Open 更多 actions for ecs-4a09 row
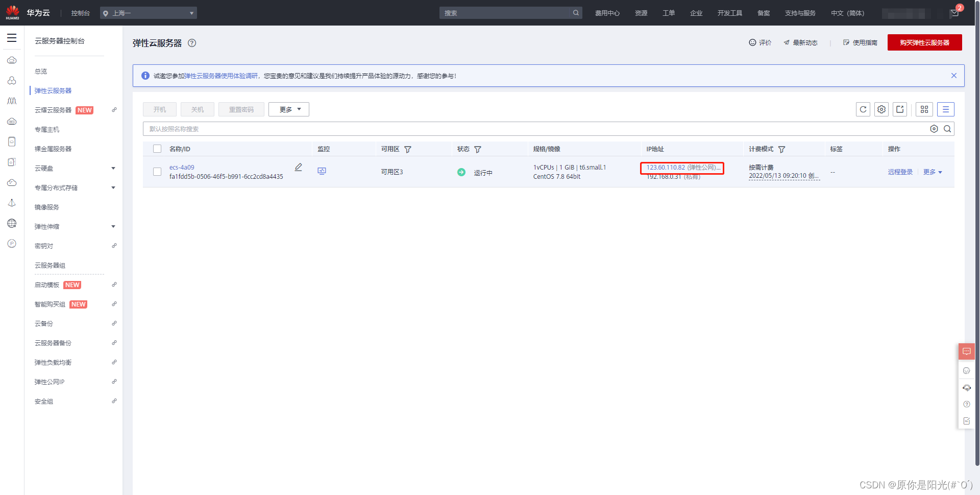 coord(933,172)
